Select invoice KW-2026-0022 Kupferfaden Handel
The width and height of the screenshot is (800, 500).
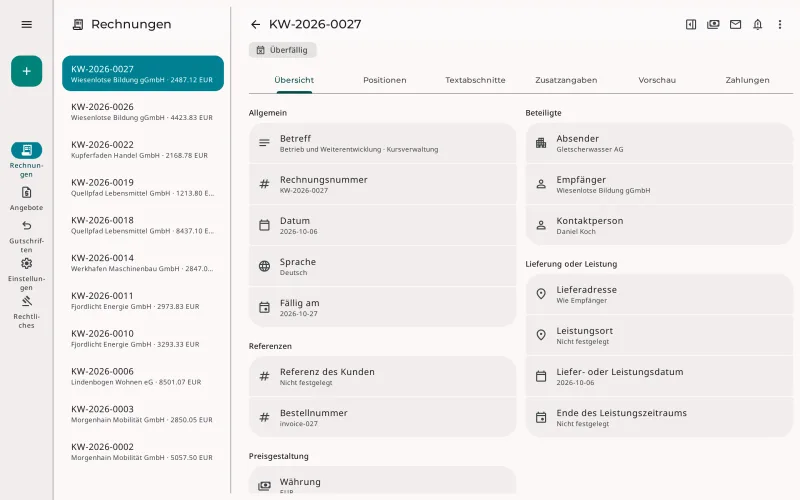143,149
